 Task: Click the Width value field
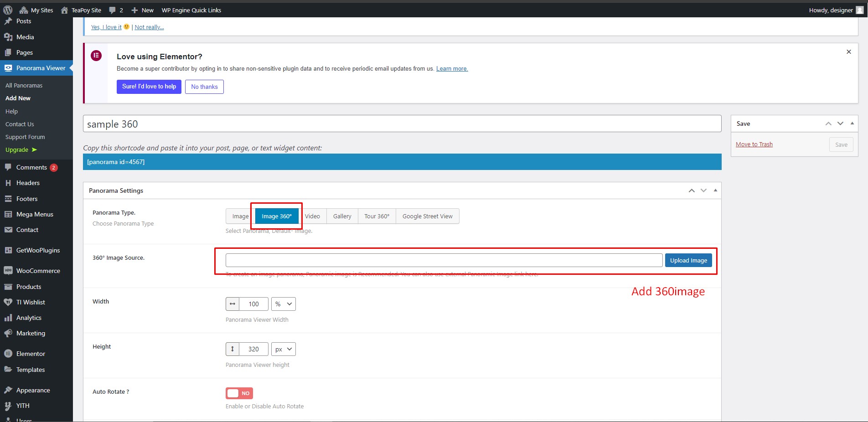pos(253,304)
